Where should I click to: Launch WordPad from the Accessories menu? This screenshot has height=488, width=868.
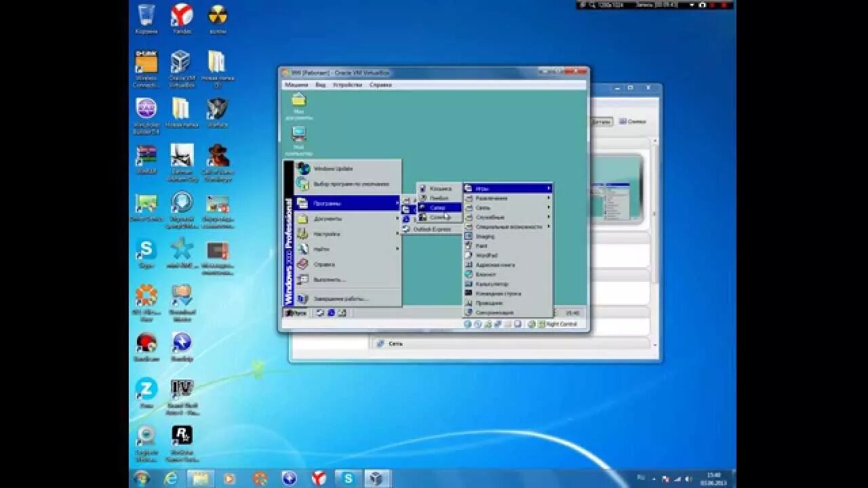click(x=508, y=256)
